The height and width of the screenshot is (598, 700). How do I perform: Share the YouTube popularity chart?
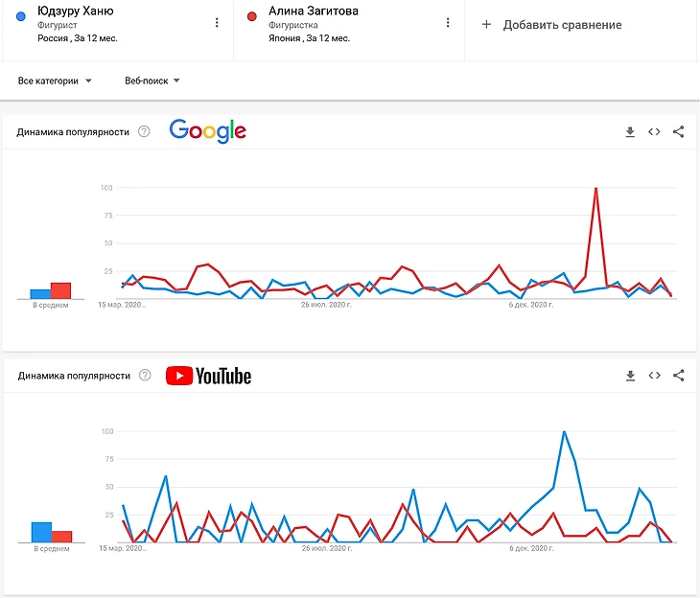(x=678, y=376)
